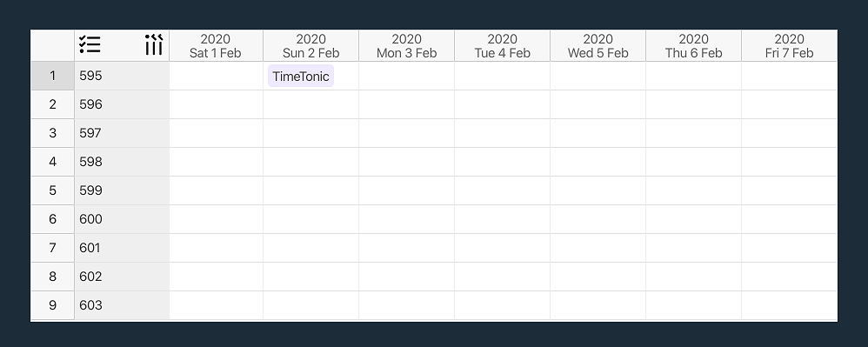
Task: Click the empty cell for 596 on Mon 3 Feb
Action: coord(406,104)
